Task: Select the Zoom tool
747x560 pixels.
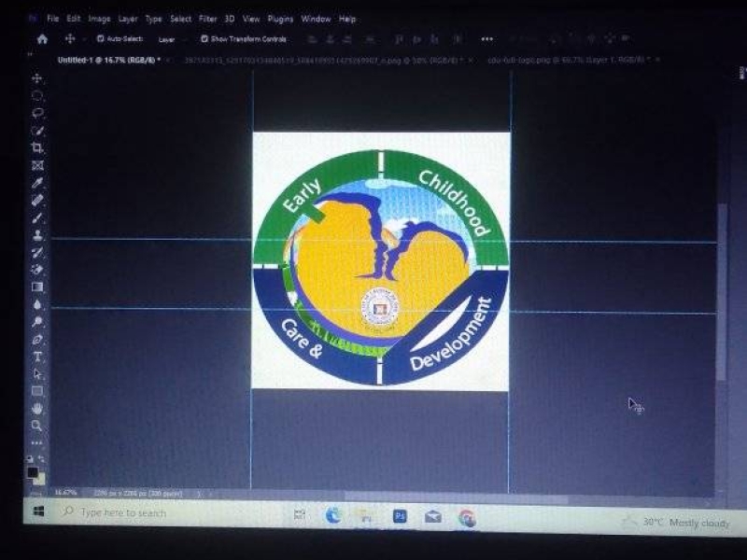Action: point(37,426)
